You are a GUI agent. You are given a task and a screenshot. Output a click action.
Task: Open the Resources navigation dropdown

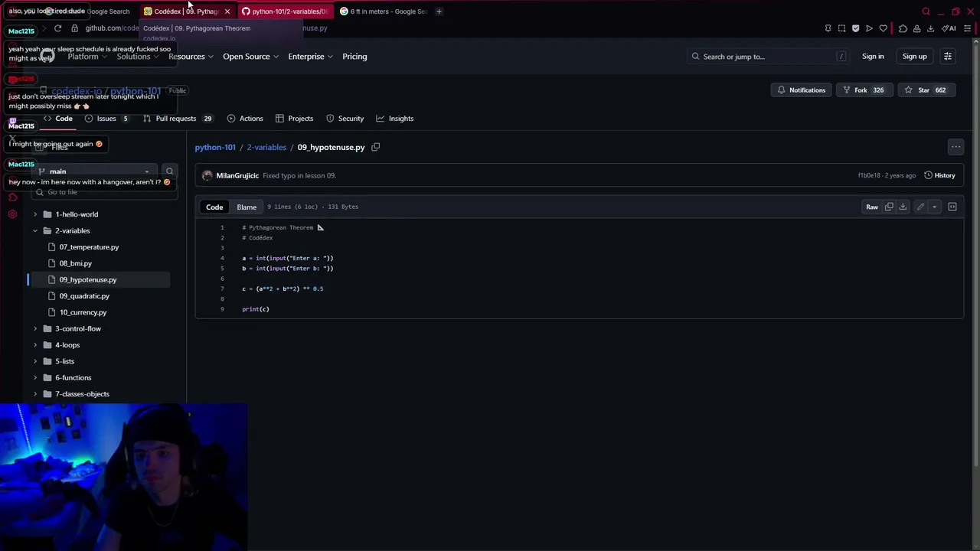(x=191, y=57)
